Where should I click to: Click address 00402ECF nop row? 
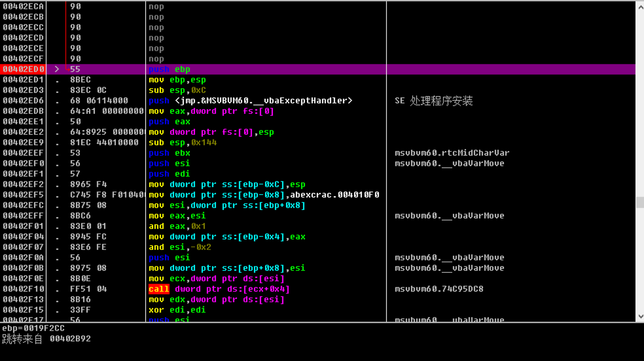(23, 59)
